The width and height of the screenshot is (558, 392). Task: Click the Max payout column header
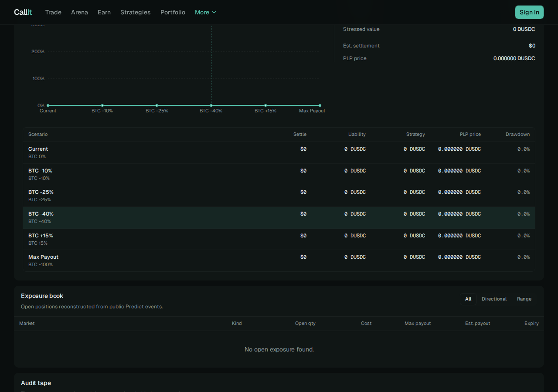coord(418,323)
